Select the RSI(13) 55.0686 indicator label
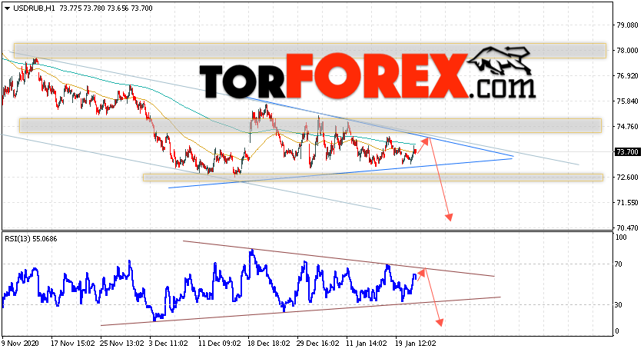Image resolution: width=644 pixels, height=352 pixels. tap(31, 238)
